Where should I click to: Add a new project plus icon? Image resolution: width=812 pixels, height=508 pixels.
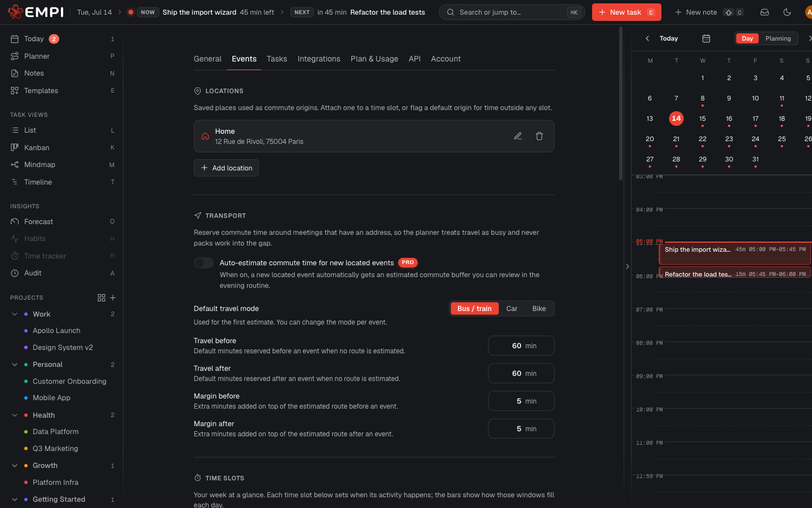[x=113, y=297]
